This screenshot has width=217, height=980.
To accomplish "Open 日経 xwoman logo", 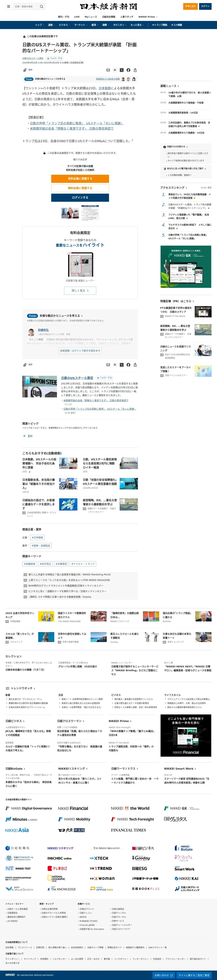I will [102, 878].
